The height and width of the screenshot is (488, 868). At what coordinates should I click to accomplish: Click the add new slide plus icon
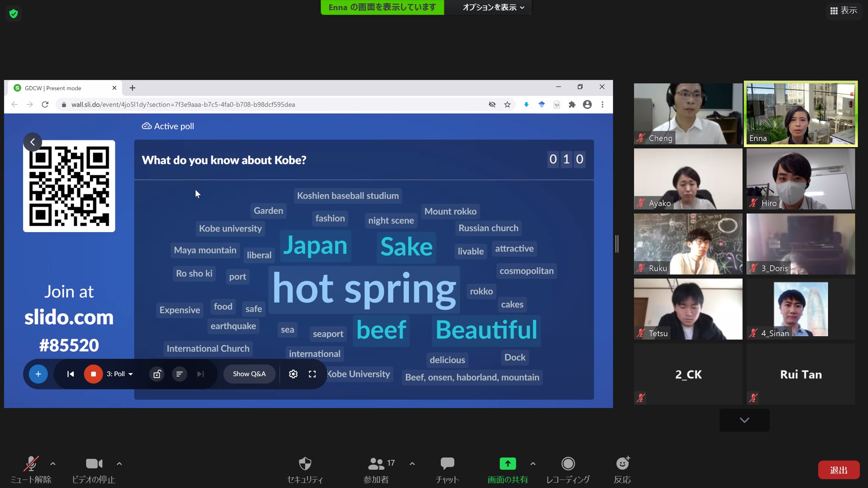pos(38,373)
